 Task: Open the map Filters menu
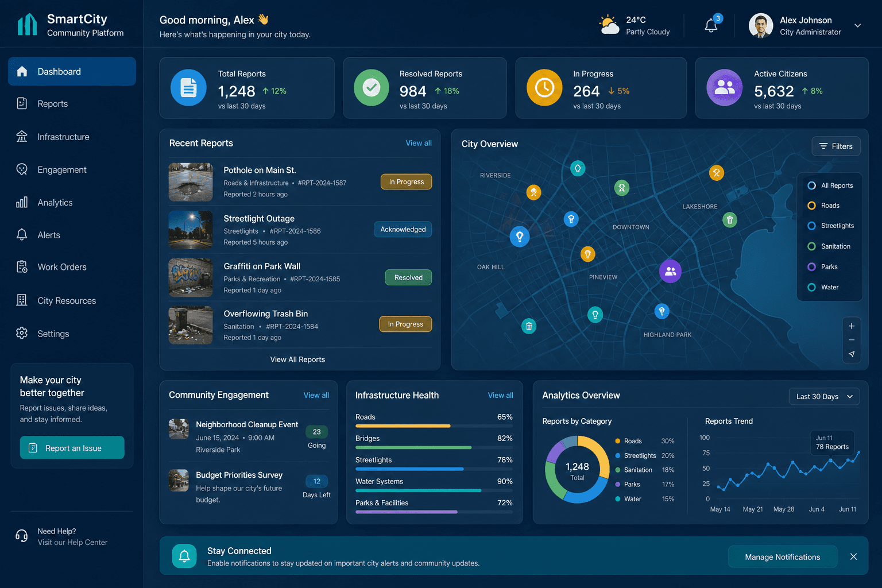point(836,146)
